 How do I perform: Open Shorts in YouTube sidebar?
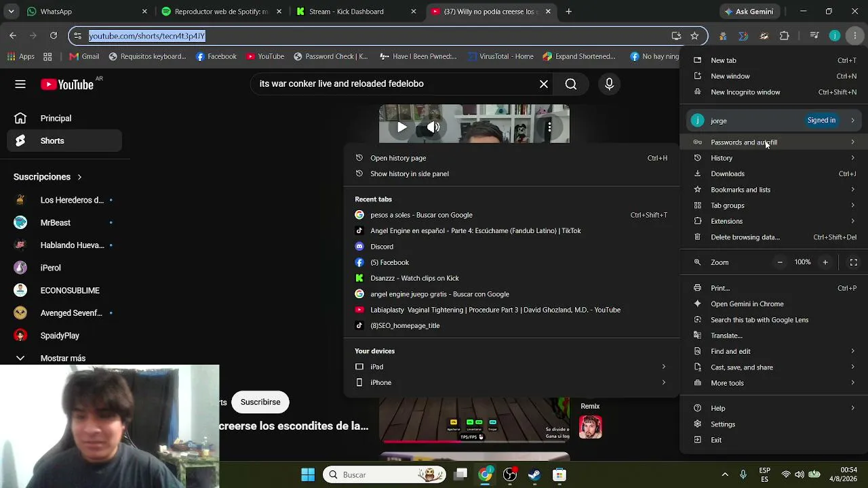64,141
